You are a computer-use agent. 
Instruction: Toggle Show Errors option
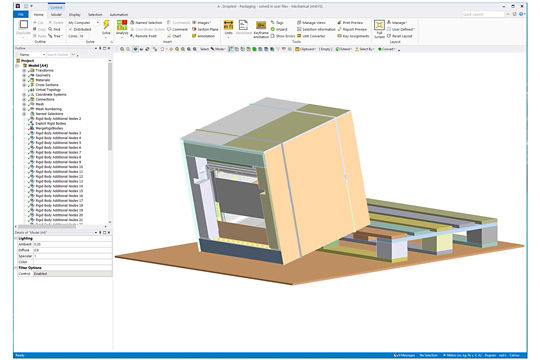(283, 36)
